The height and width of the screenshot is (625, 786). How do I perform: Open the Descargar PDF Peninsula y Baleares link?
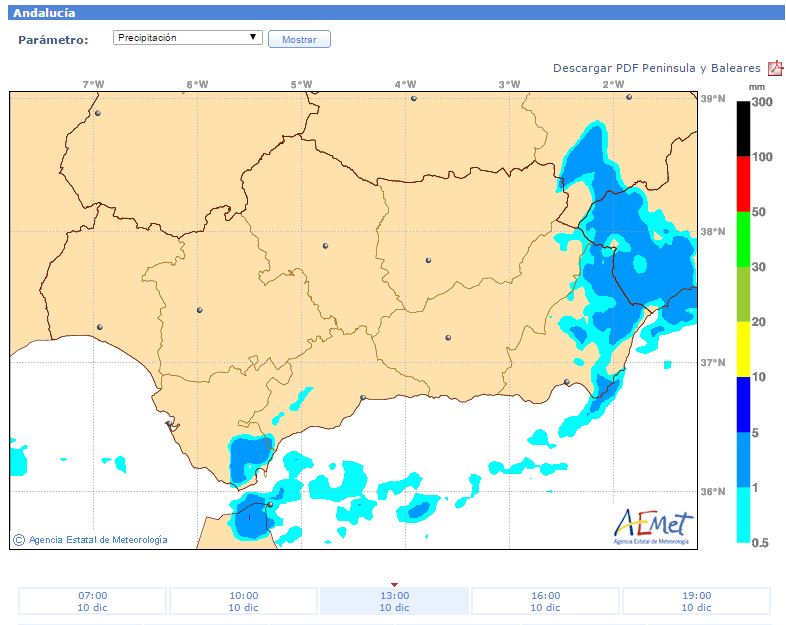coord(657,68)
